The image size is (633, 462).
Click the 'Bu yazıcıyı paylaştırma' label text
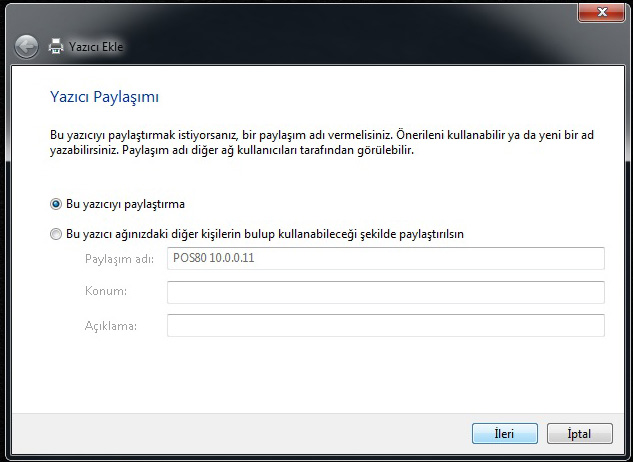125,204
